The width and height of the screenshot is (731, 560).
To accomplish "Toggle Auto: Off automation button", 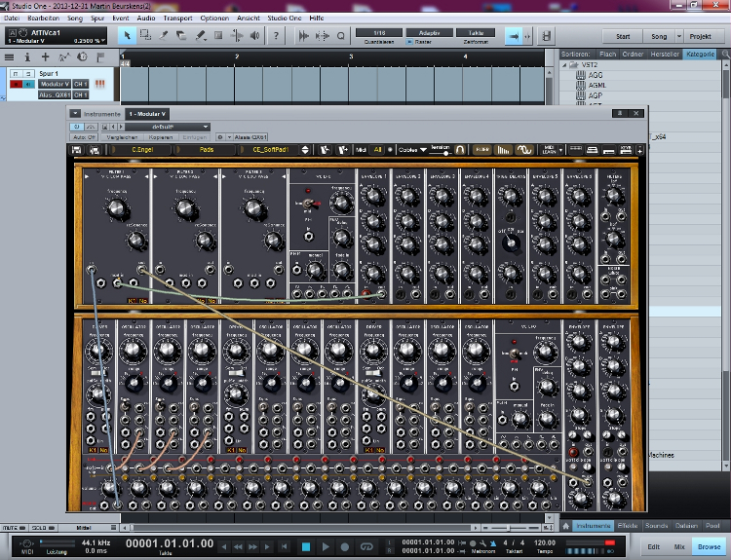I will point(84,137).
